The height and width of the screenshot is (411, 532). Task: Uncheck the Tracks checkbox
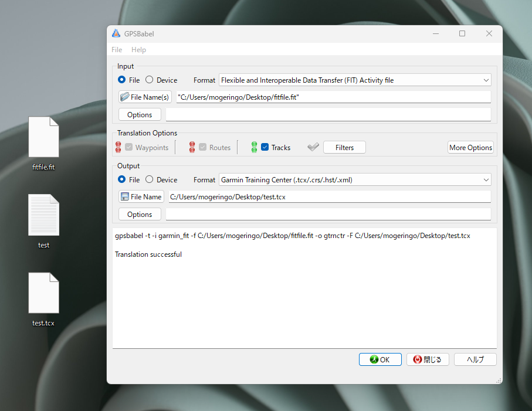tap(265, 147)
